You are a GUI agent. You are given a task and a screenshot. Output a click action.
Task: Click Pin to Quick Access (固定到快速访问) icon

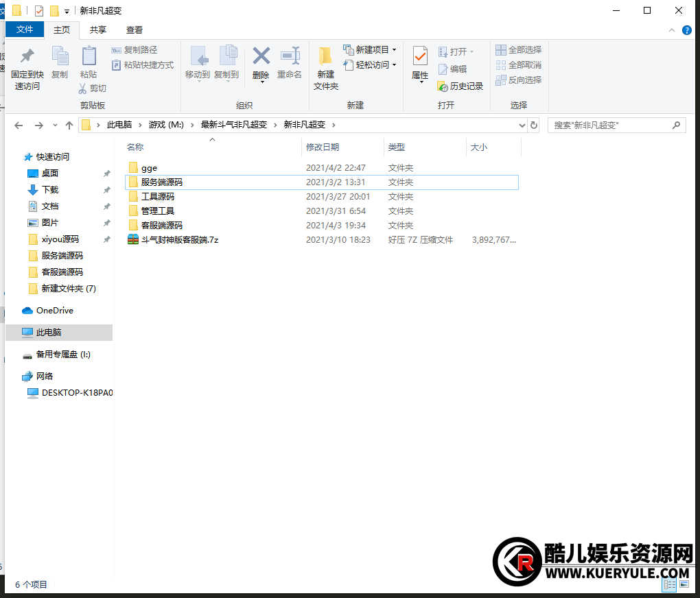(27, 67)
